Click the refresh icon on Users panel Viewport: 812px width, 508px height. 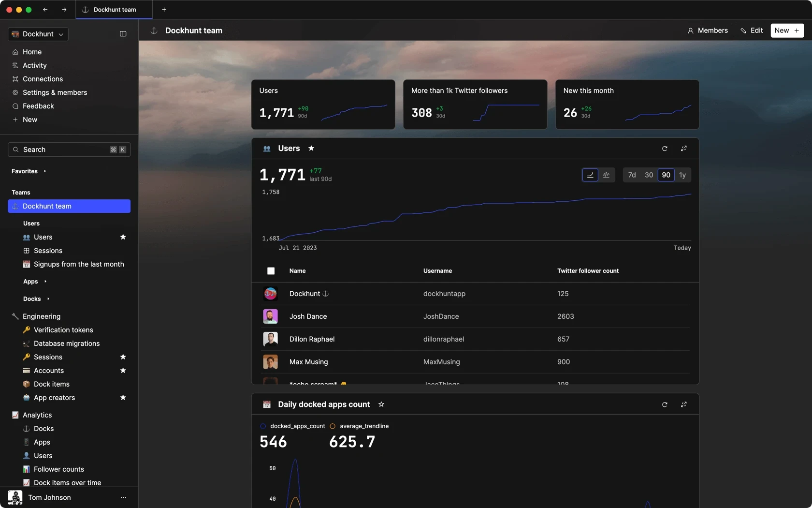(x=665, y=149)
